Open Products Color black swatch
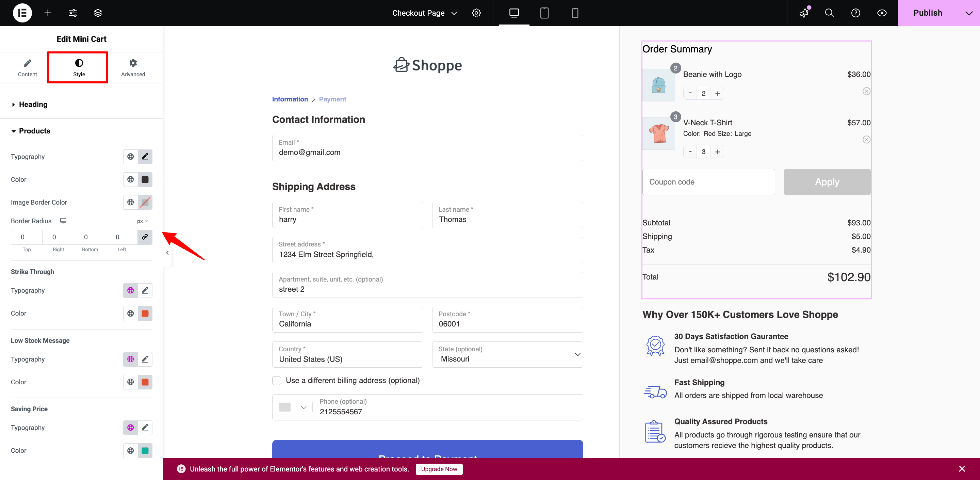Screen dimensions: 980x480 coord(145,179)
